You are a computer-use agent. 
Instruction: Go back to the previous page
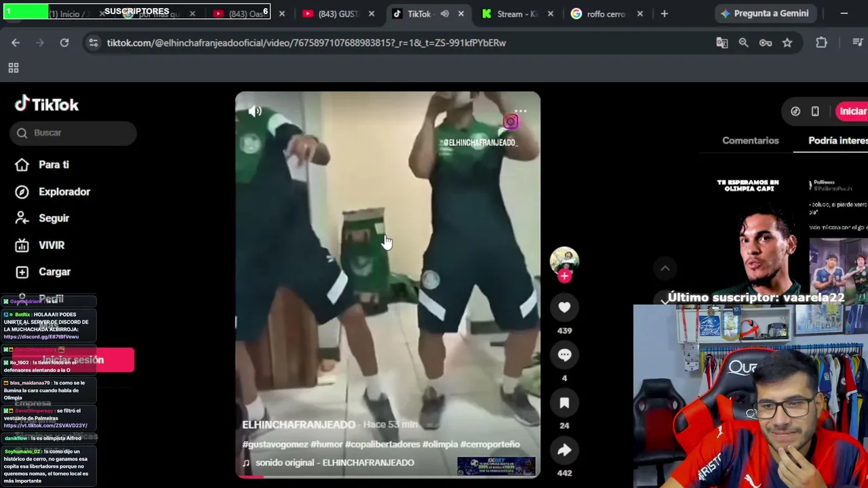[16, 43]
